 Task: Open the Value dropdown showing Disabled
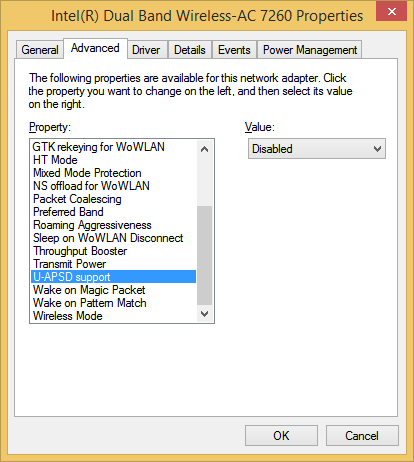317,149
